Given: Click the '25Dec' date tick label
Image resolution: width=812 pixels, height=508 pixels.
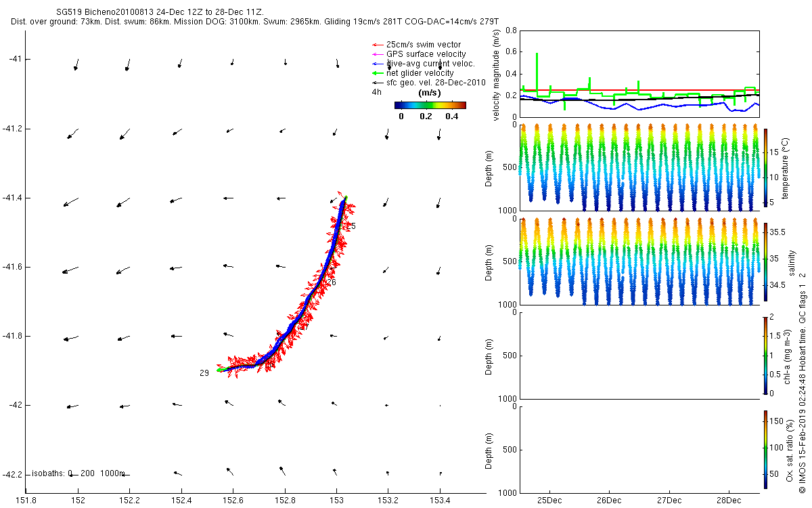Looking at the screenshot, I should tap(549, 501).
